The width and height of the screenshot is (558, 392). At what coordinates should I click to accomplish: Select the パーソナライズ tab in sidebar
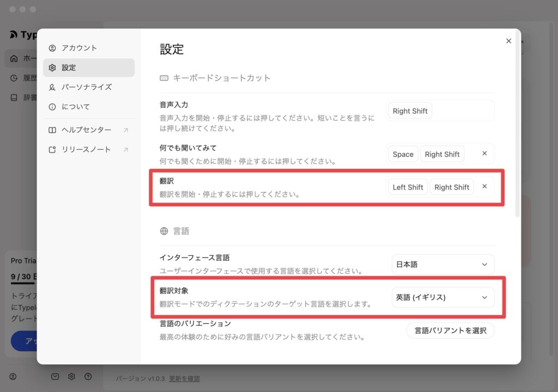pyautogui.click(x=86, y=87)
